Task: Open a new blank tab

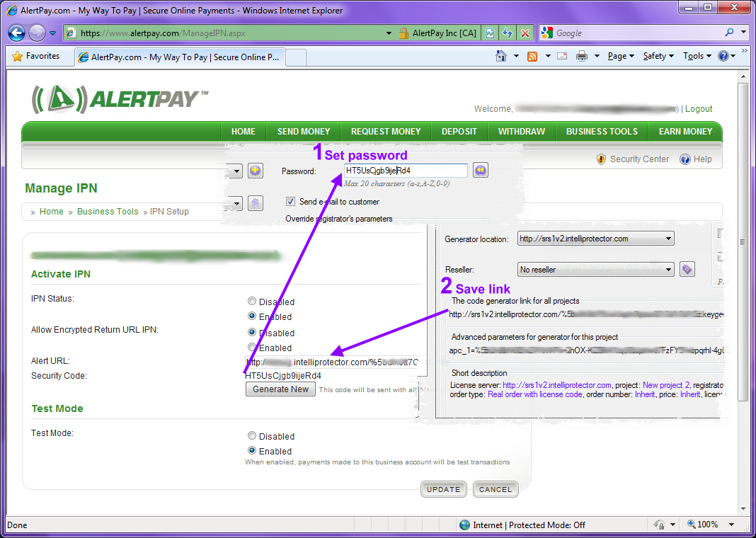Action: point(296,57)
